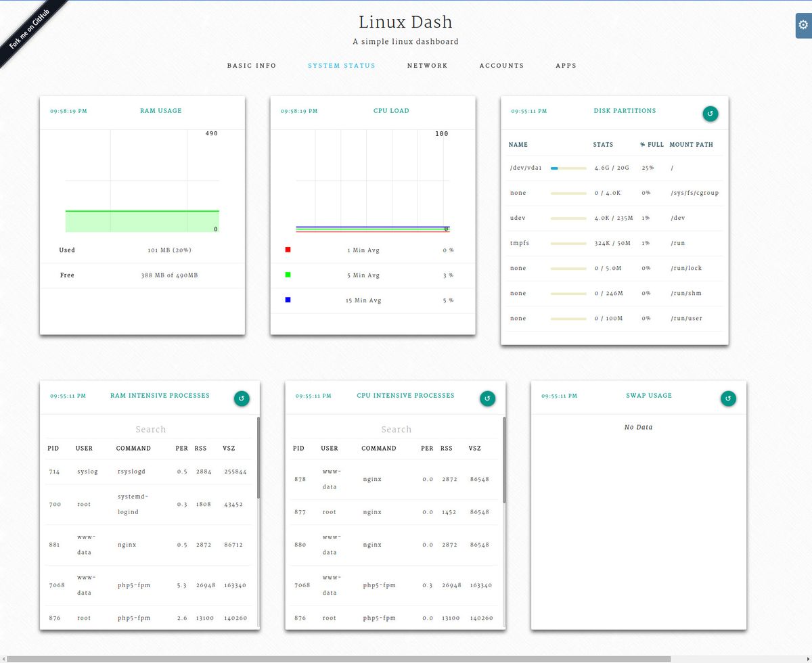Click the Used 101 MB (20%) value
This screenshot has width=812, height=663.
click(169, 250)
